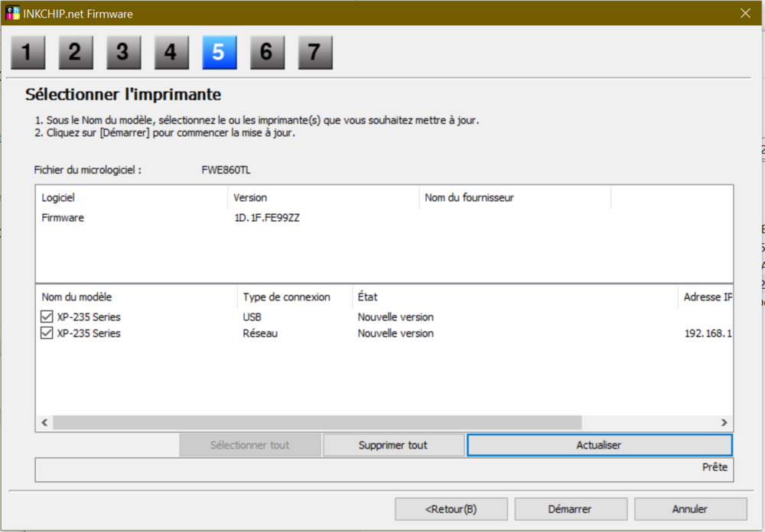765x532 pixels.
Task: Click the Retour(B) button
Action: tap(451, 508)
